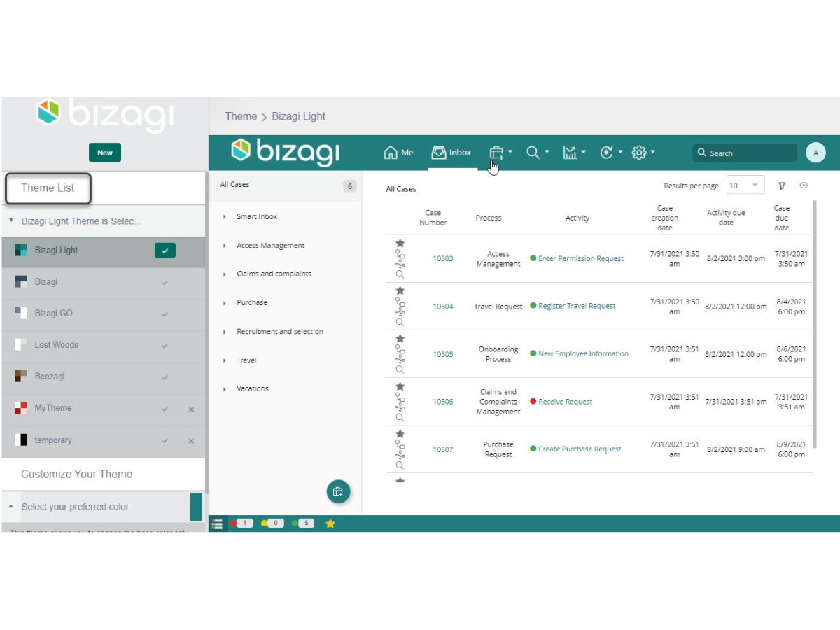
Task: Open New Employee Information activity
Action: tap(583, 353)
